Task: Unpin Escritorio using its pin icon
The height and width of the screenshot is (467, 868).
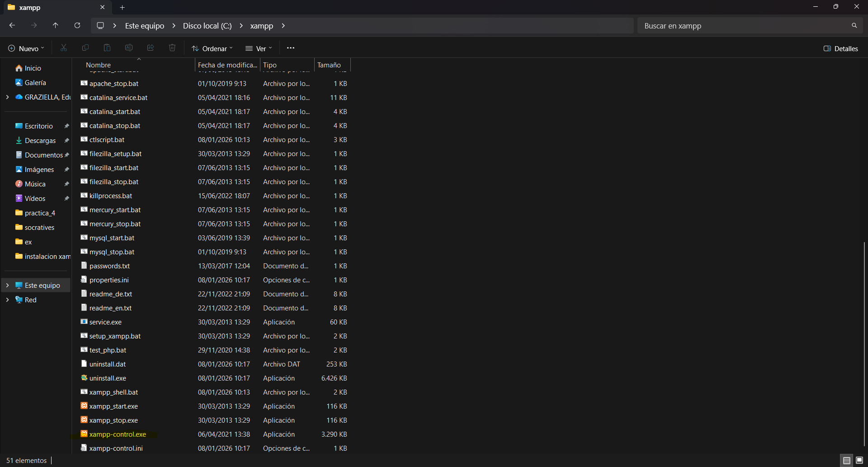Action: coord(66,126)
